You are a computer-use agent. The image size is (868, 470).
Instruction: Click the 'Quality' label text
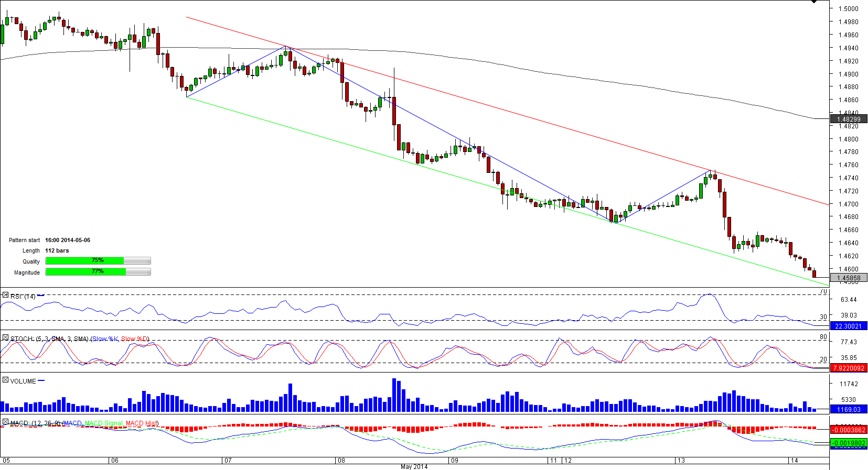31,261
